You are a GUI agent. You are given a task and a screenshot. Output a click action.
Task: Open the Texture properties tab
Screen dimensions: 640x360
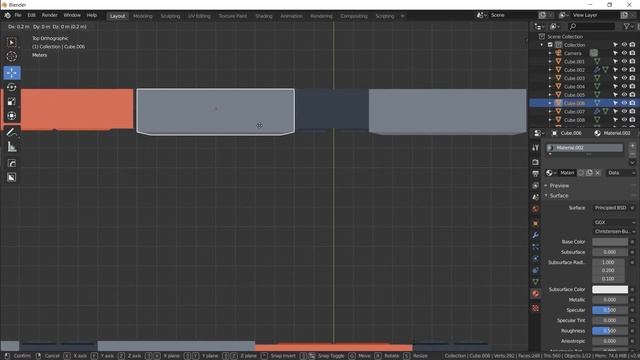pos(535,308)
